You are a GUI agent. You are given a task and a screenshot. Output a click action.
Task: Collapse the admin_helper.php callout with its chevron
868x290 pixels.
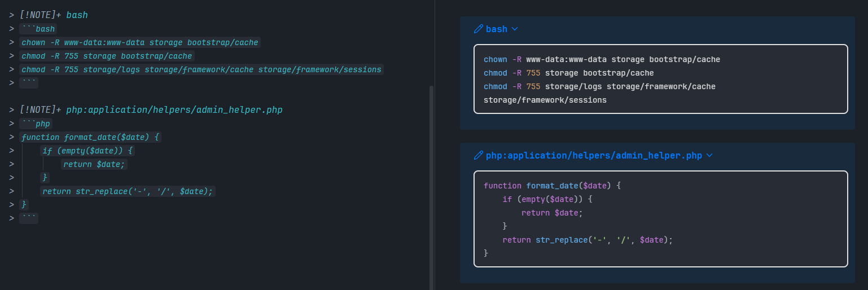coord(709,155)
